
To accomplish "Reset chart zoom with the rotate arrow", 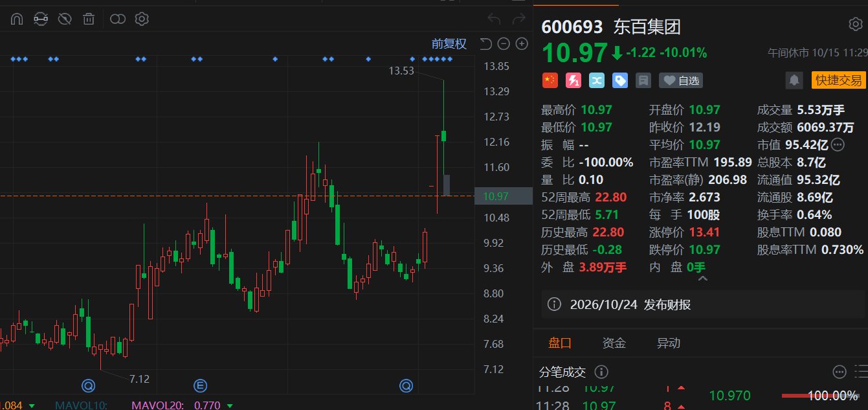I will [x=486, y=44].
